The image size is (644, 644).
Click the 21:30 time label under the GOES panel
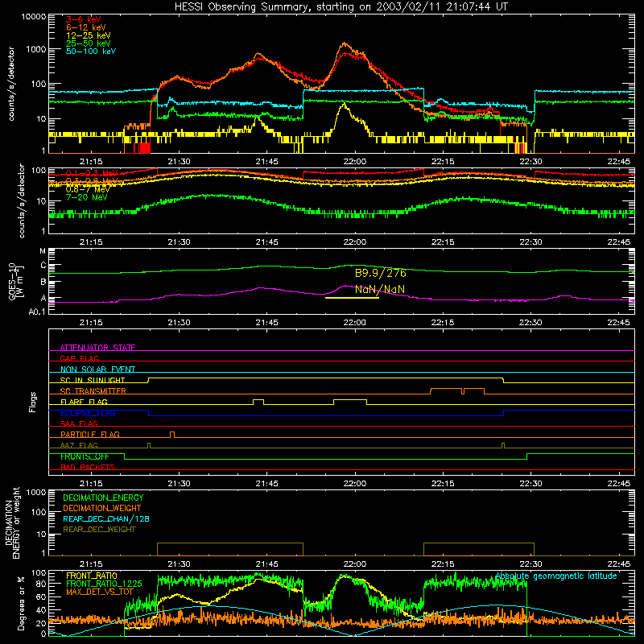tap(179, 323)
